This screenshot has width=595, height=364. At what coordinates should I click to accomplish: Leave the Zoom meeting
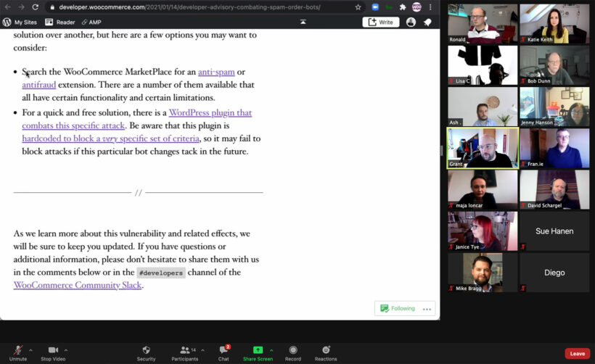(x=577, y=353)
